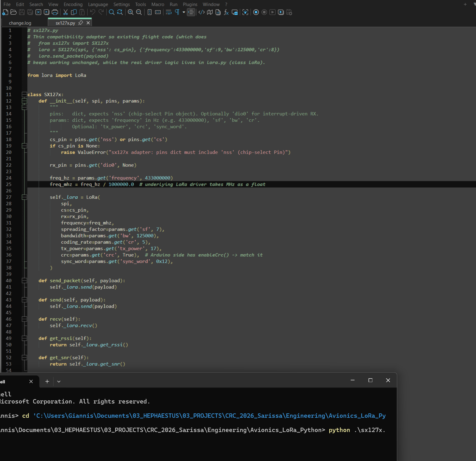Click the Print toolbar icon

[x=55, y=12]
